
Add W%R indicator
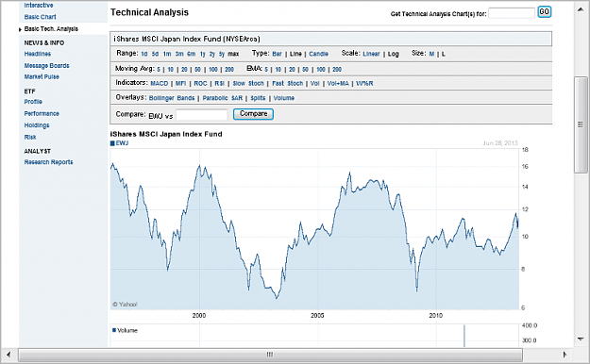364,84
